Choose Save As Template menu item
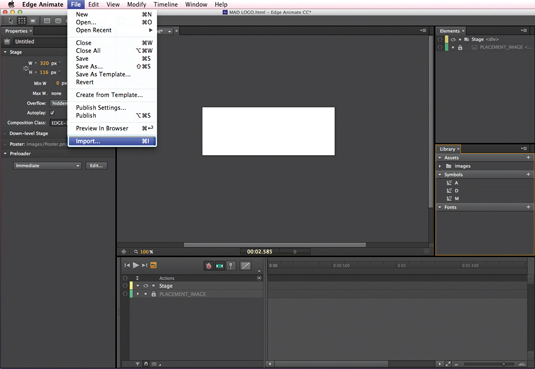The width and height of the screenshot is (535, 369). [112, 74]
